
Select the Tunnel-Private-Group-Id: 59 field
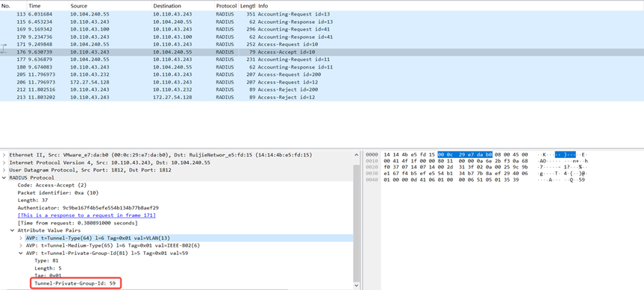coord(75,283)
